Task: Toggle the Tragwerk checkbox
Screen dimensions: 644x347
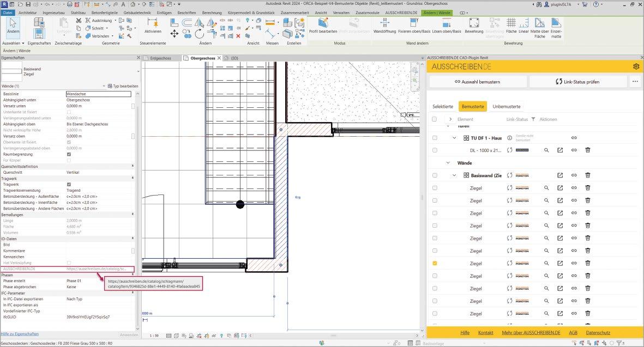Action: coord(69,185)
